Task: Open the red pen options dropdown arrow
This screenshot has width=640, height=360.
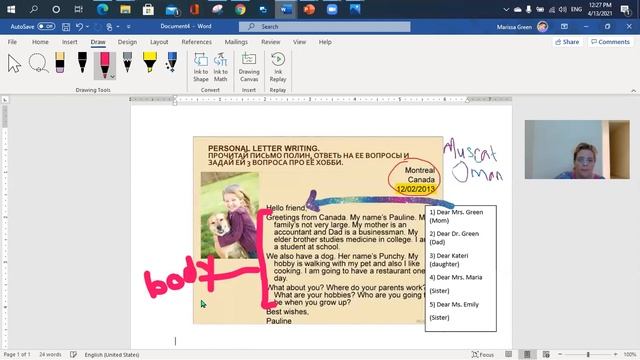Action: point(112,76)
